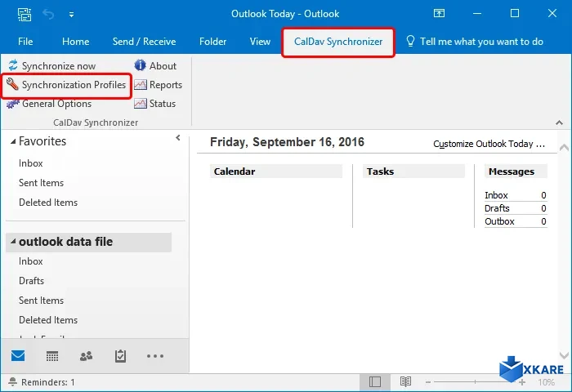Open Synchronization Profiles

point(66,85)
